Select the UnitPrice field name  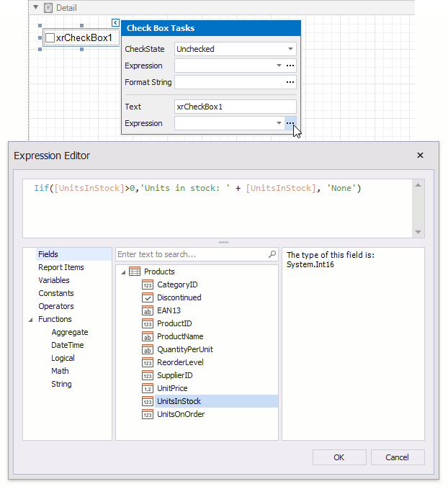pos(172,388)
